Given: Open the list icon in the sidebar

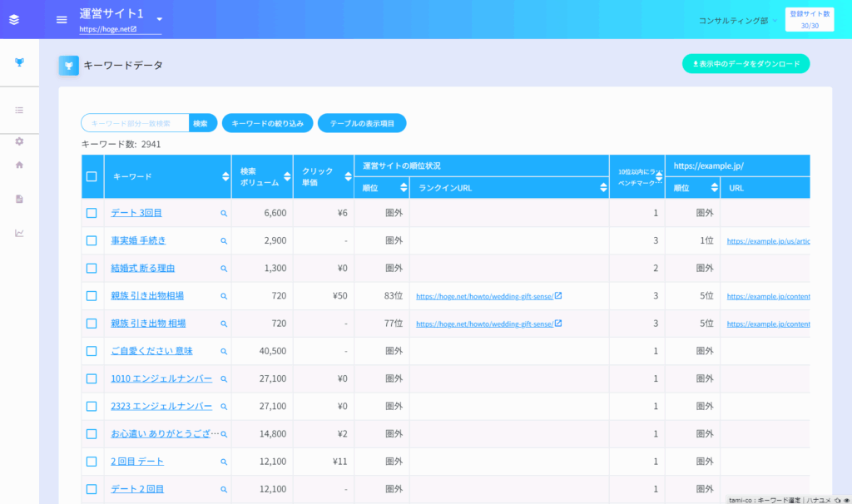Looking at the screenshot, I should tap(19, 110).
